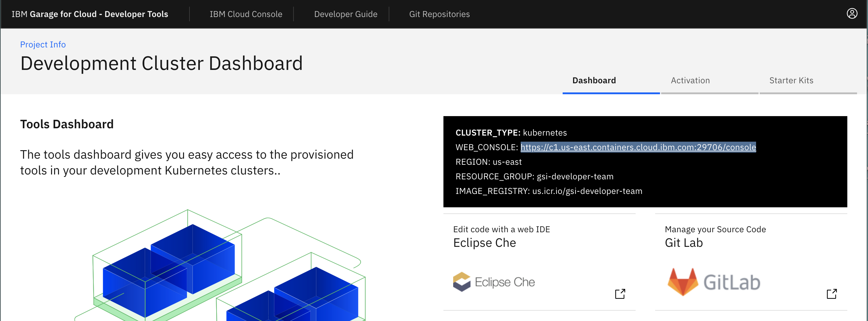The image size is (868, 321).
Task: Click the Eclipse Che logo
Action: point(494,281)
